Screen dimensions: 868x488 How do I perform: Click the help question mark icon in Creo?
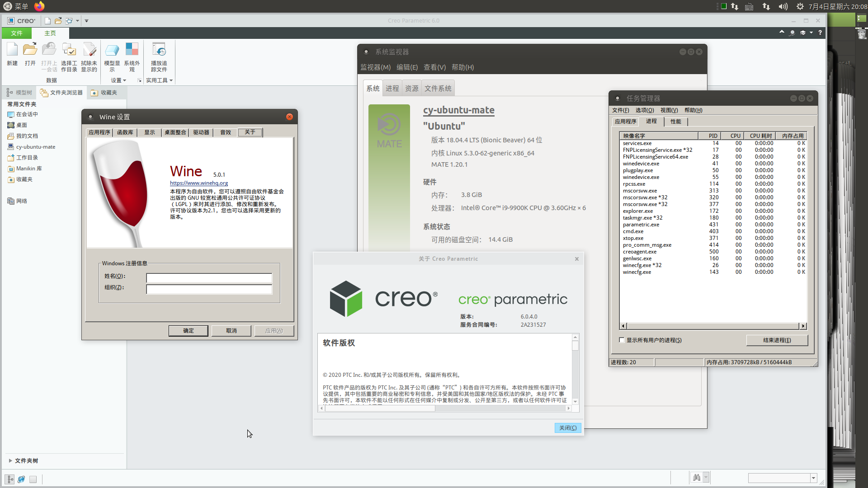(820, 33)
